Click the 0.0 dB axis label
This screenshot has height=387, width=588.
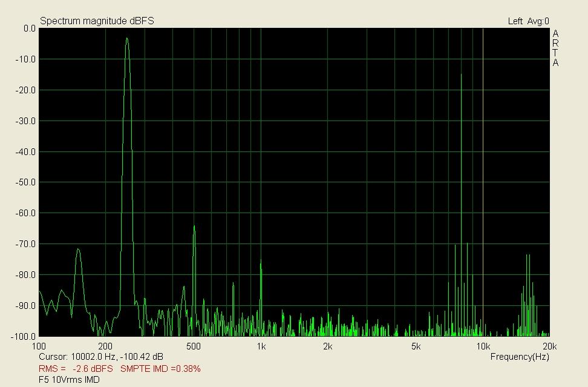point(29,28)
